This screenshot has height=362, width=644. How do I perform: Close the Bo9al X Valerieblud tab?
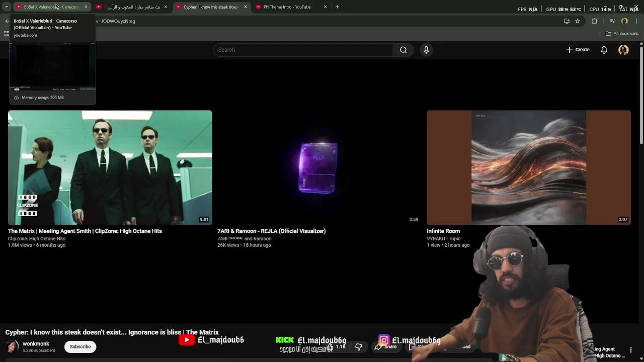pyautogui.click(x=86, y=7)
